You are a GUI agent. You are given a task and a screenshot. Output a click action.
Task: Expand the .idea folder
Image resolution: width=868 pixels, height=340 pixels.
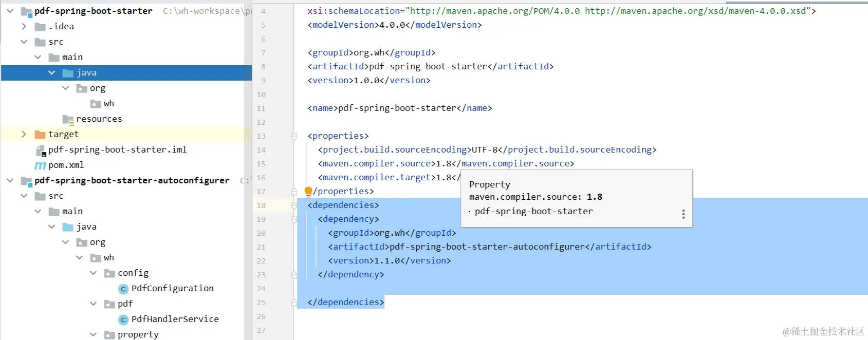coord(24,26)
